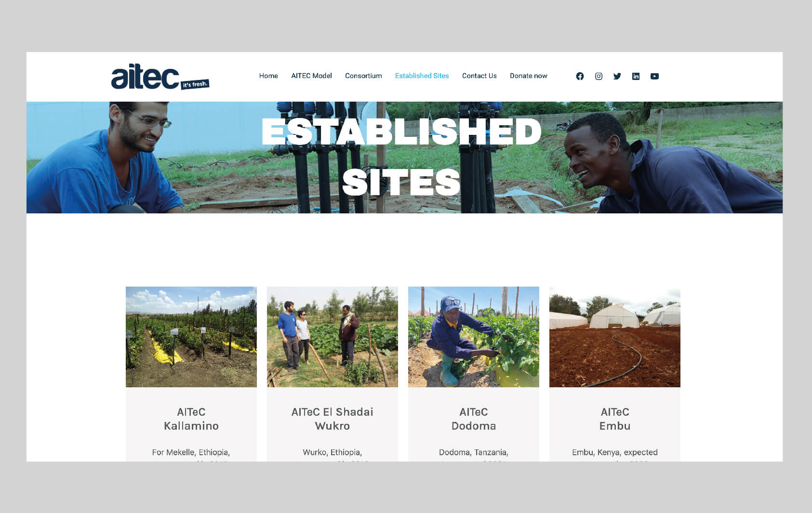Visit the Twitter profile icon
This screenshot has width=812, height=513.
coord(617,76)
